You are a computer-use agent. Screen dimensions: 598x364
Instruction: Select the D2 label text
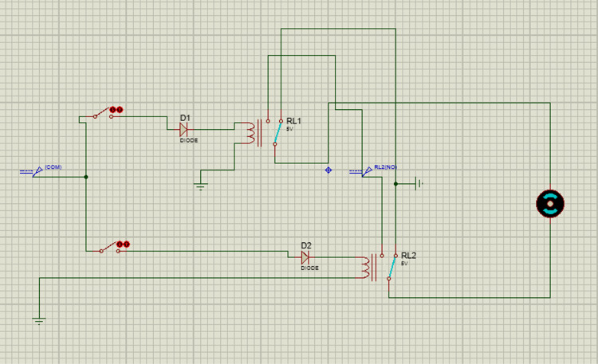coord(306,245)
